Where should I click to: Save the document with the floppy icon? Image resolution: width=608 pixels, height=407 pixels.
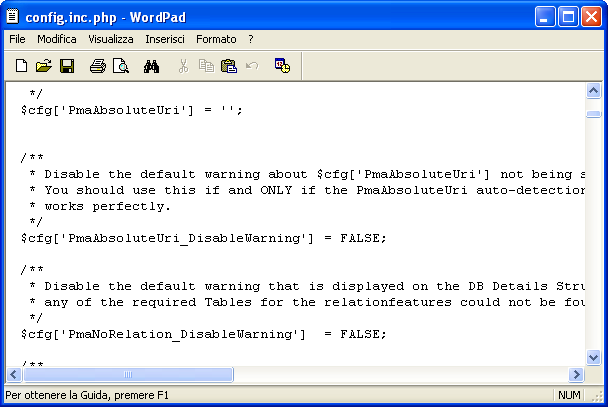click(67, 66)
